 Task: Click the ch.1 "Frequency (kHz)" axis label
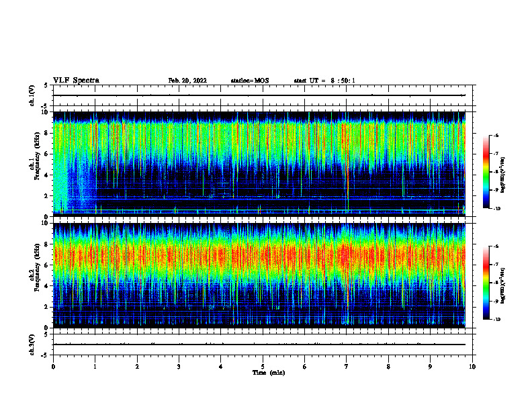click(x=38, y=156)
